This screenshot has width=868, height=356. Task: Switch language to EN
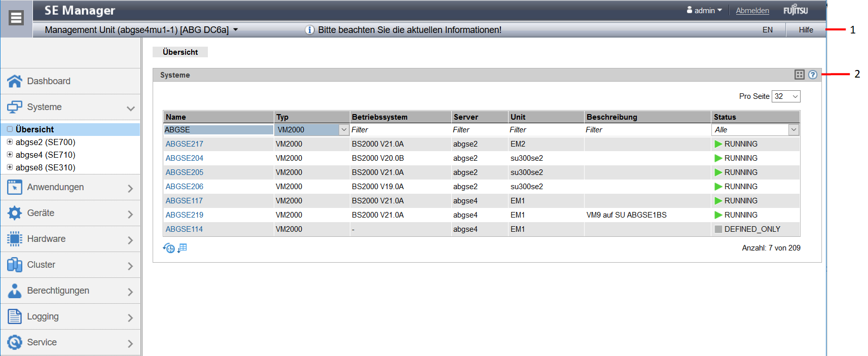pos(768,30)
